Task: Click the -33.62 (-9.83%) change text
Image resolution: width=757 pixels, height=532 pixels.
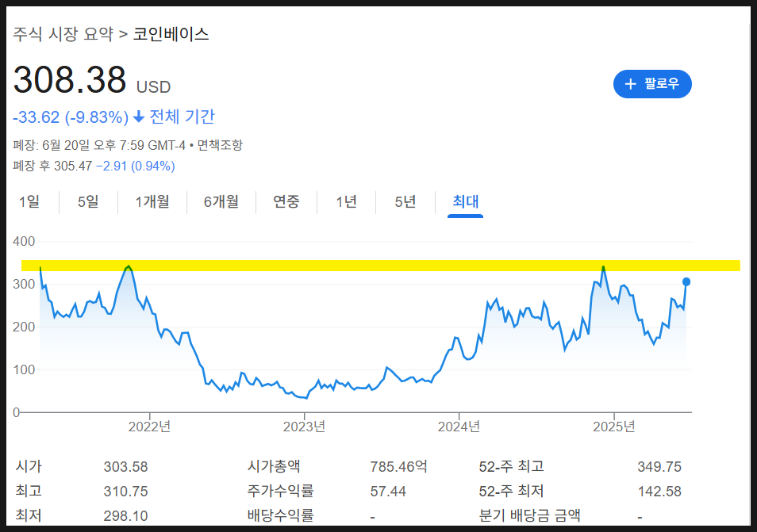Action: [x=71, y=117]
